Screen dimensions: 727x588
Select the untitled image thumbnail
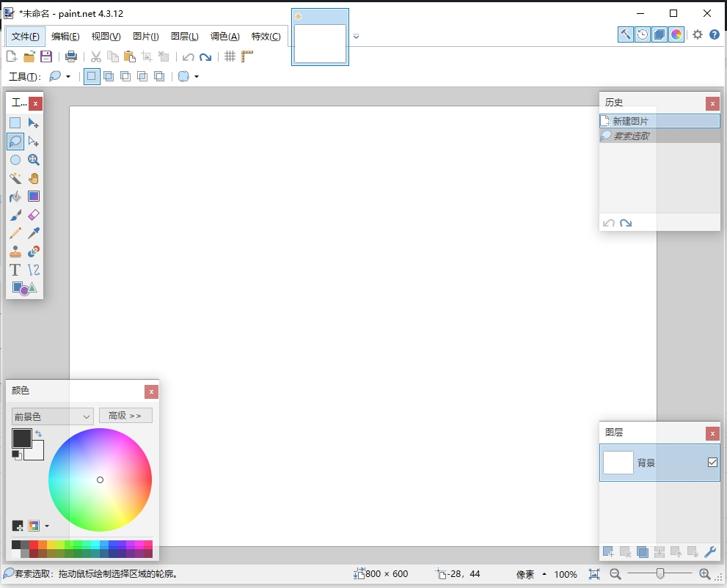(320, 37)
